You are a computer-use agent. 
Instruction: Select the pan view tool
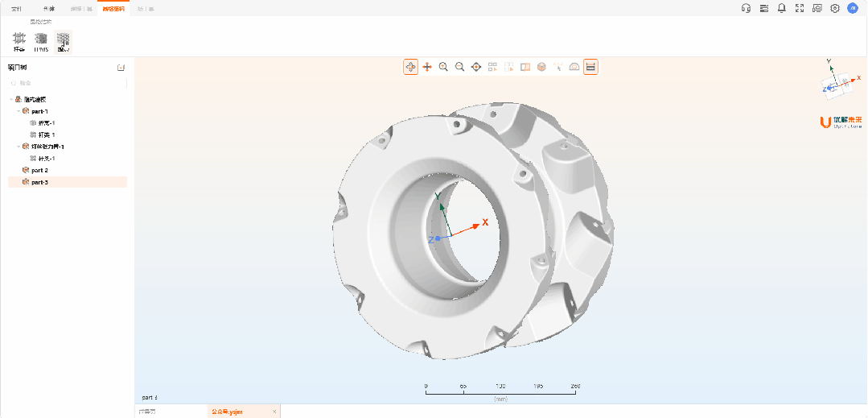(427, 67)
